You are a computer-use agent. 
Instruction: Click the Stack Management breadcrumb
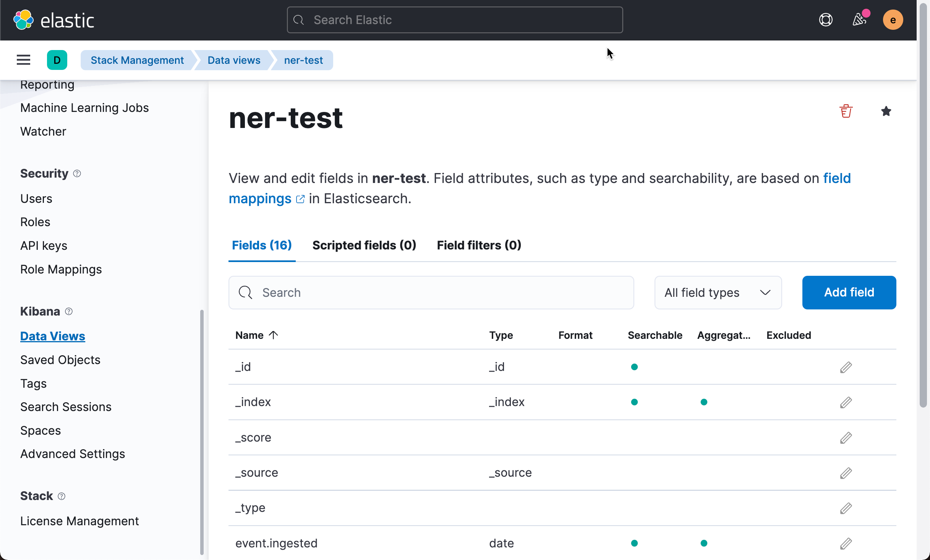(137, 60)
